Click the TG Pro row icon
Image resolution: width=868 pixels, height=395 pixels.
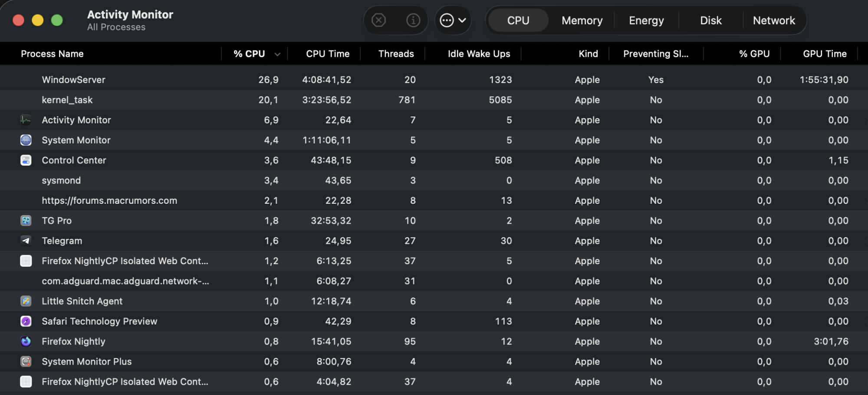click(26, 221)
